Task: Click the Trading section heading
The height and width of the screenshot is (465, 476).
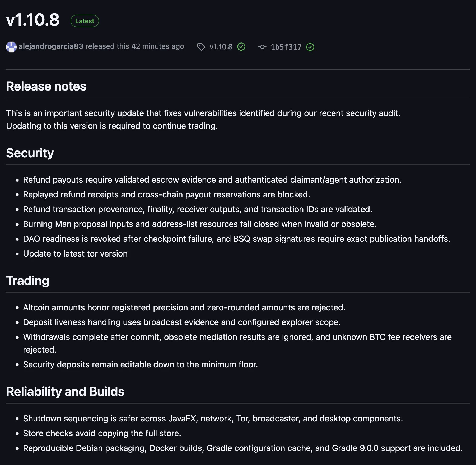Action: 28,281
